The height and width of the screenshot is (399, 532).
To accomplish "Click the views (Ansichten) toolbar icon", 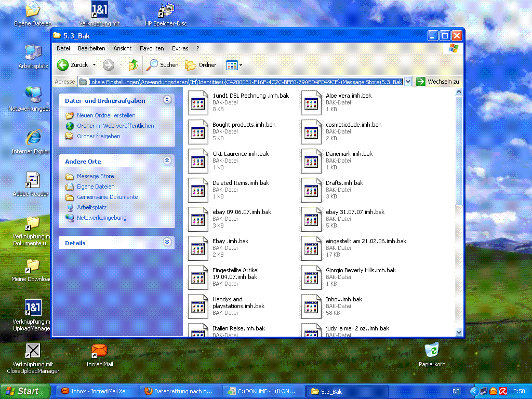I will coord(232,65).
